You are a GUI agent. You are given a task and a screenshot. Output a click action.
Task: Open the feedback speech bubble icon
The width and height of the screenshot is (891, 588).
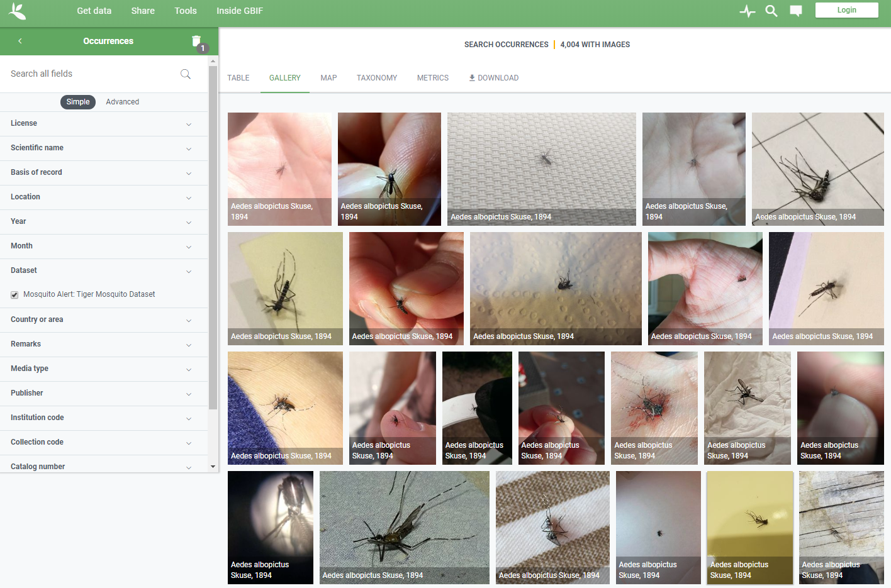click(x=795, y=11)
